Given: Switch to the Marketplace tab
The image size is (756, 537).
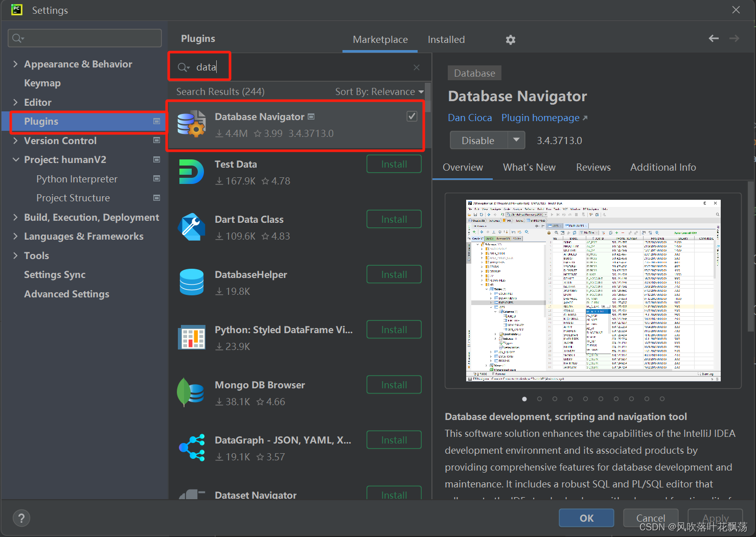Looking at the screenshot, I should (x=380, y=39).
